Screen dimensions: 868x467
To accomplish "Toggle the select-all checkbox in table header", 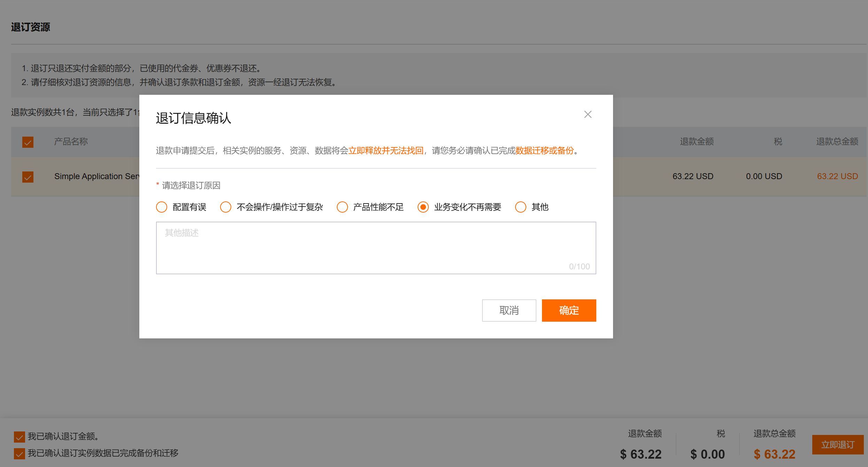I will coord(28,142).
